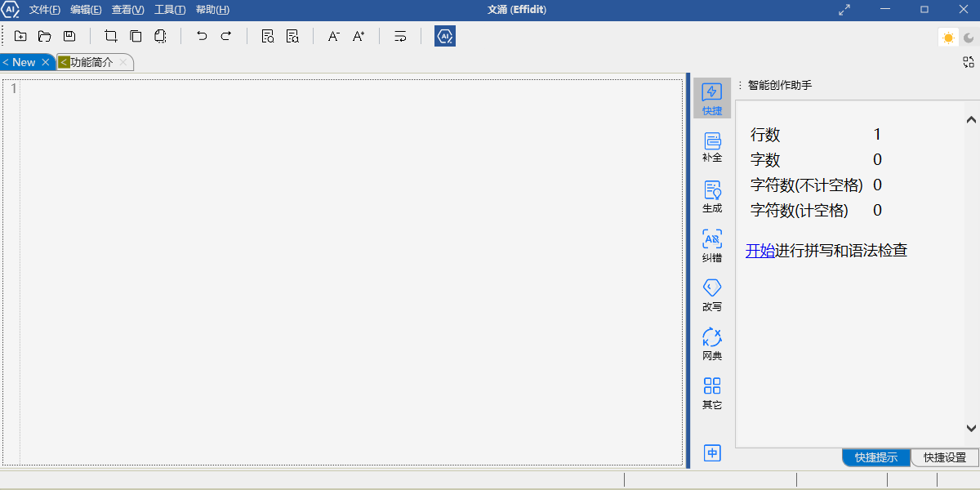Click inside the empty text editor area
Viewport: 980px width, 490px height.
pyautogui.click(x=351, y=269)
